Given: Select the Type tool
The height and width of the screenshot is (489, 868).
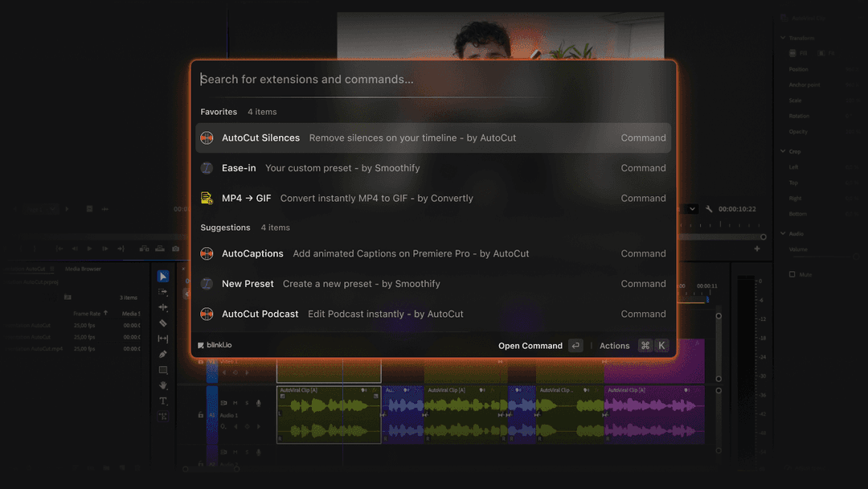Looking at the screenshot, I should point(163,401).
